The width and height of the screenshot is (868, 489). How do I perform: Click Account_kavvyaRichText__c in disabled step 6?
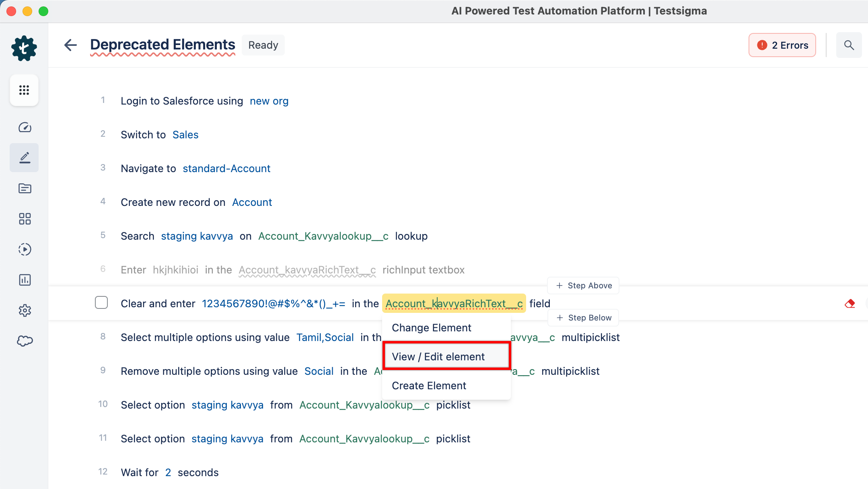pos(307,270)
